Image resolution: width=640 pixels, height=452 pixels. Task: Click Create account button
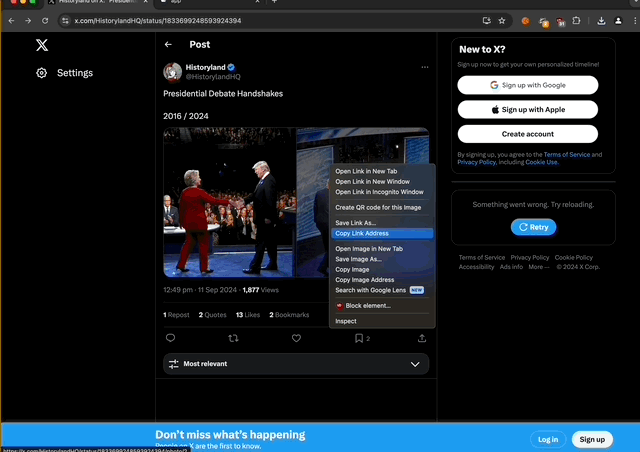coord(528,134)
